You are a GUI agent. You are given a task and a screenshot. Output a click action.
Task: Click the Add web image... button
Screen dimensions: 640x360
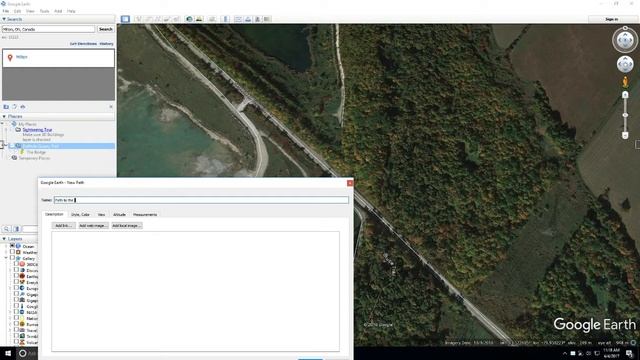(93, 225)
